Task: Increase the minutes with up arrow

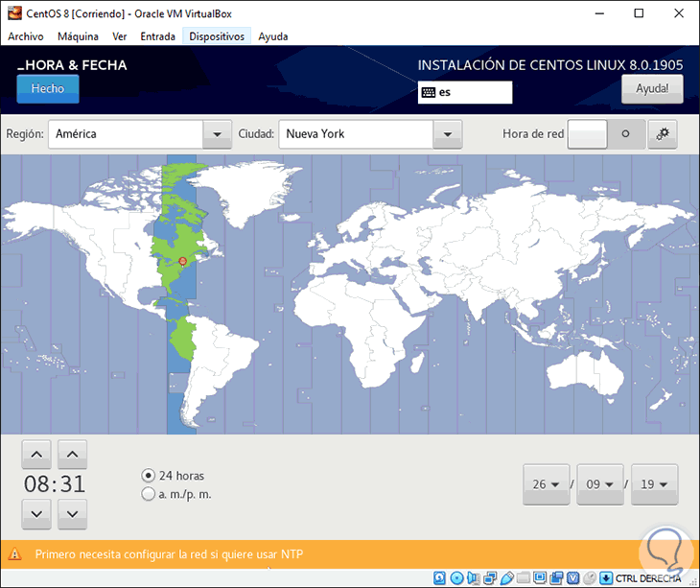Action: click(72, 455)
